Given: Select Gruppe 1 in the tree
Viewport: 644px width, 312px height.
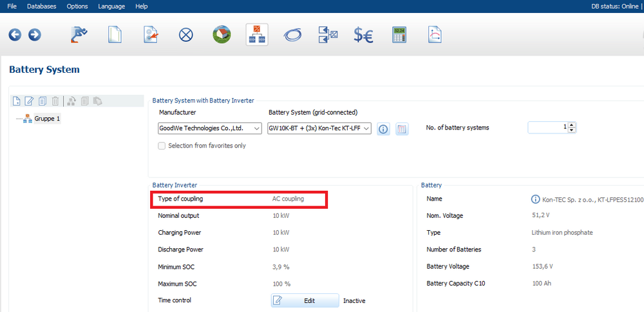Looking at the screenshot, I should pyautogui.click(x=46, y=119).
